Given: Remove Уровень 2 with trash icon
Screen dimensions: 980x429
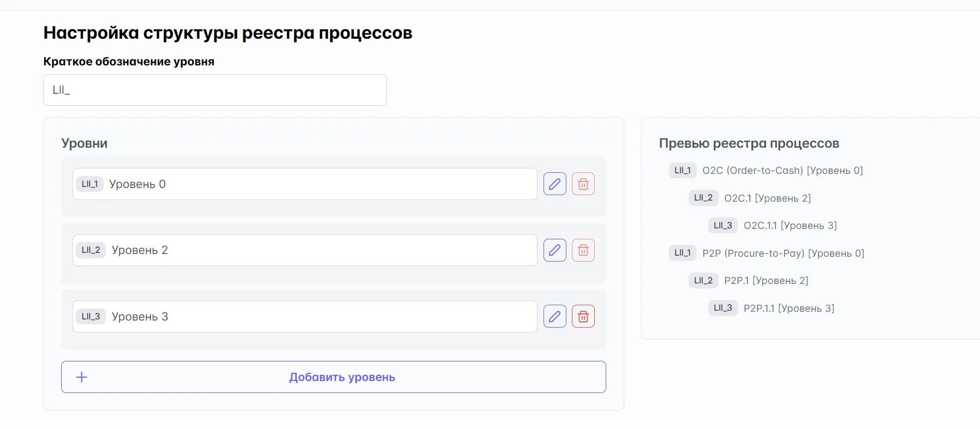Looking at the screenshot, I should pyautogui.click(x=583, y=250).
